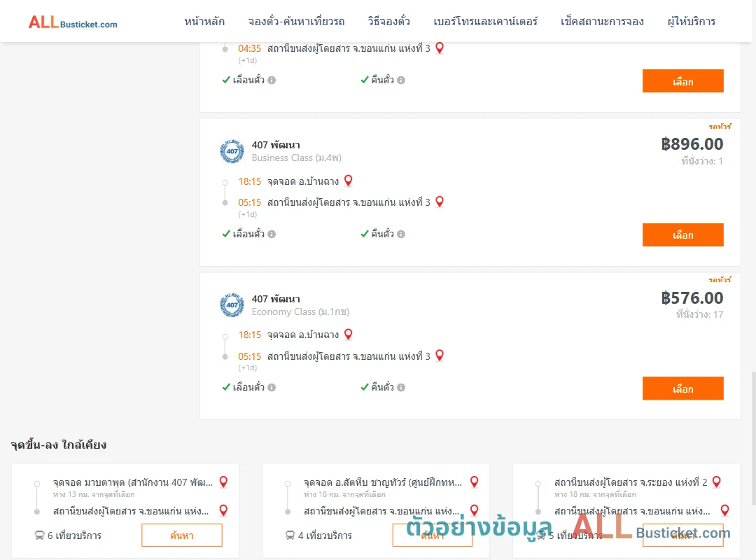Click 407 logo on Economy Class card

[x=232, y=305]
